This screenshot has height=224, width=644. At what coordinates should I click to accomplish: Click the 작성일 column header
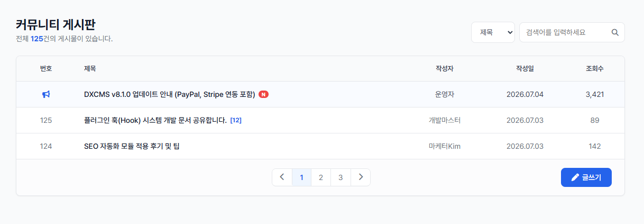525,69
